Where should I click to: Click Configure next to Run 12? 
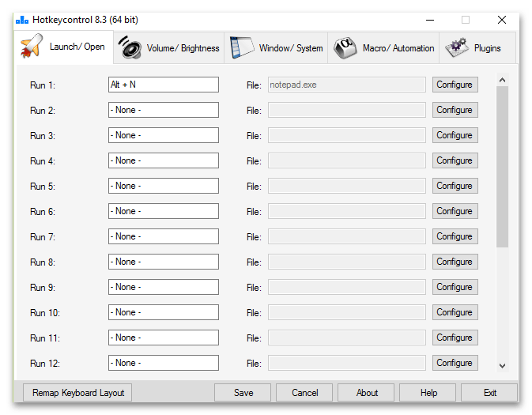[x=455, y=363]
